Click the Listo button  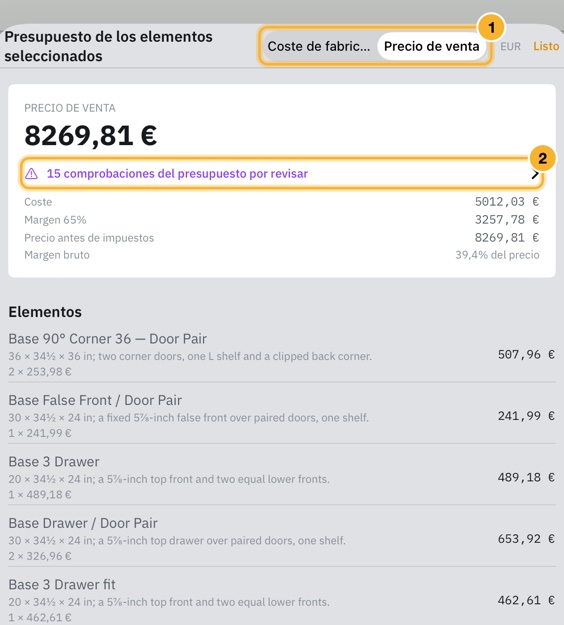pyautogui.click(x=546, y=46)
